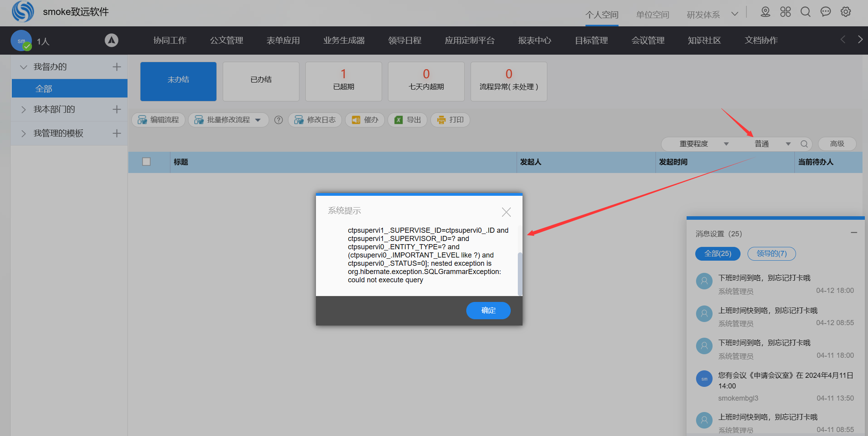Open the app grid icon in header
Screen dimensions: 868x436
tap(785, 12)
